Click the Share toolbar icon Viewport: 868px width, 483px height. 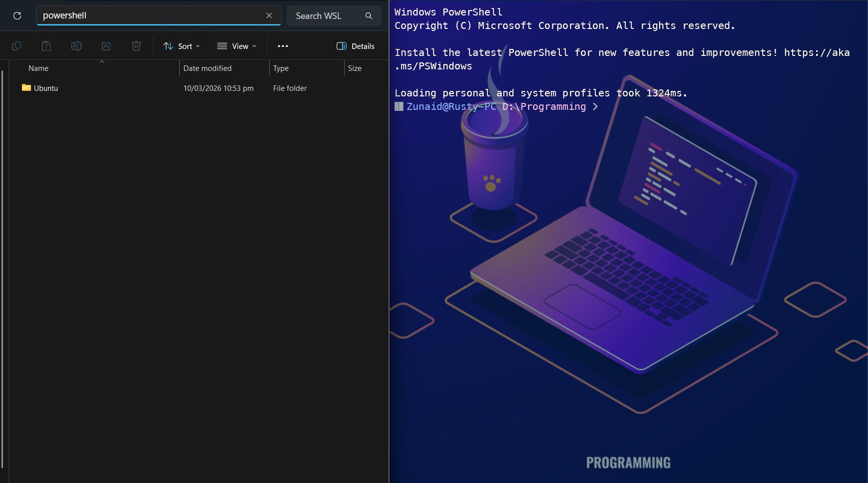point(106,46)
